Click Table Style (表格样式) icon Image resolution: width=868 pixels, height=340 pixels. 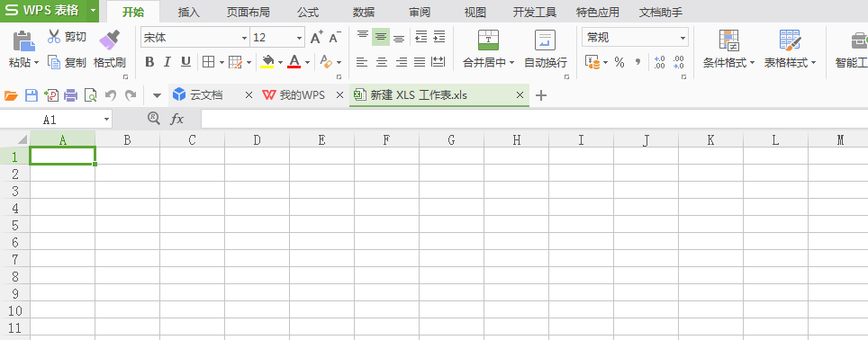click(x=790, y=40)
